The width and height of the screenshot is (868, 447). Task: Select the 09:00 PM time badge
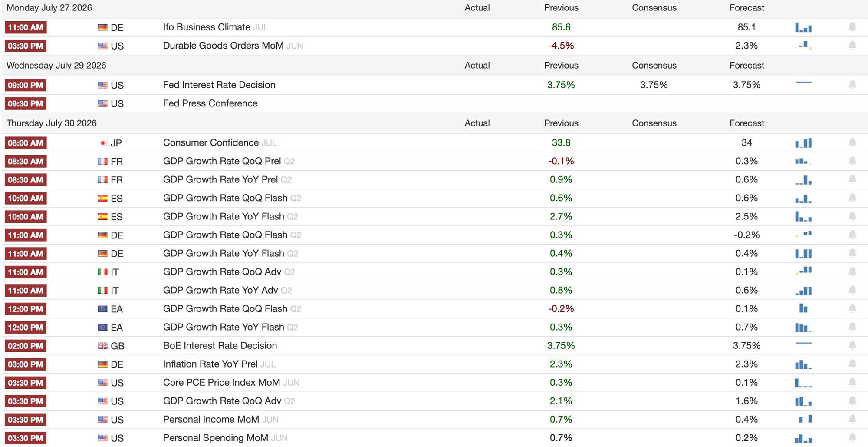click(26, 85)
